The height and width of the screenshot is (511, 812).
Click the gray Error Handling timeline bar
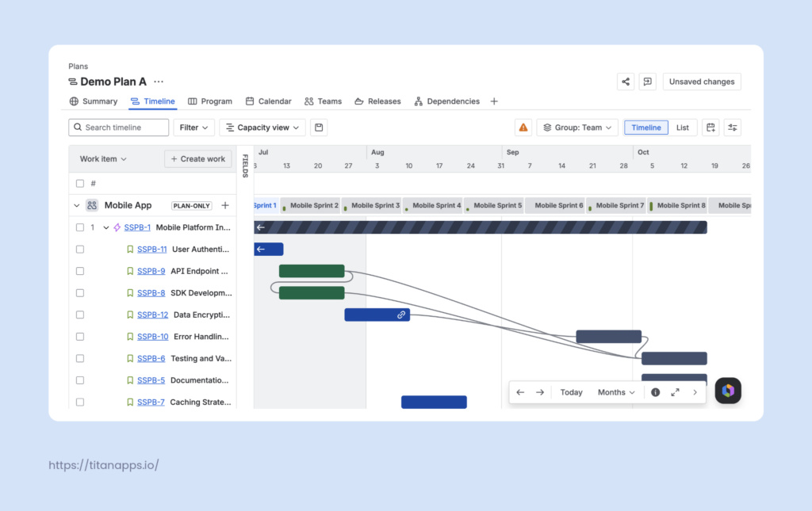coord(608,337)
